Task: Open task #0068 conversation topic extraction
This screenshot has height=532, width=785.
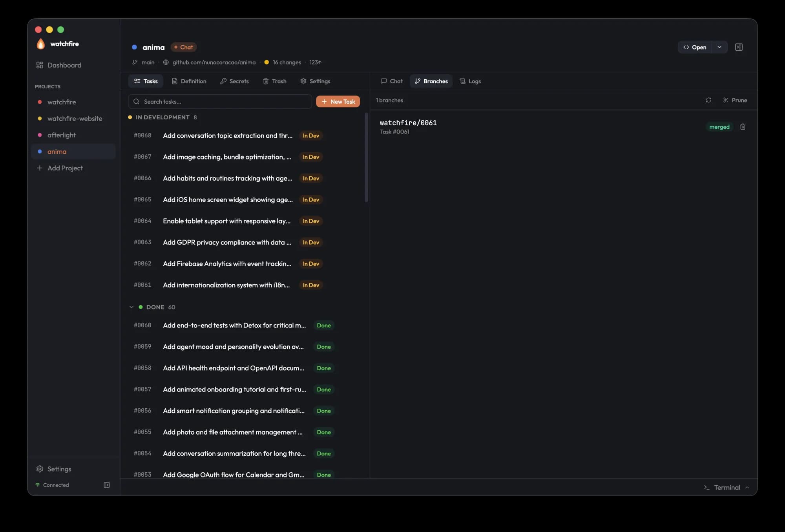Action: (245, 135)
